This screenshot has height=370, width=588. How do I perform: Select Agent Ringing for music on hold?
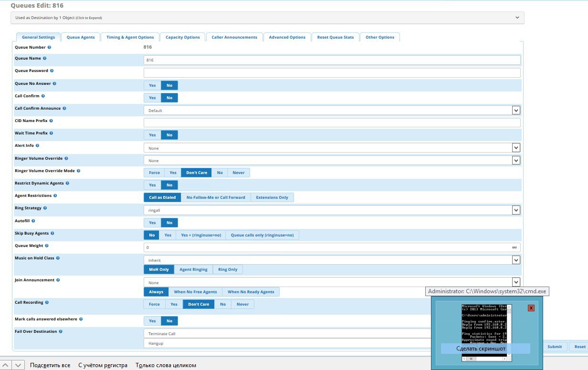[x=193, y=269]
